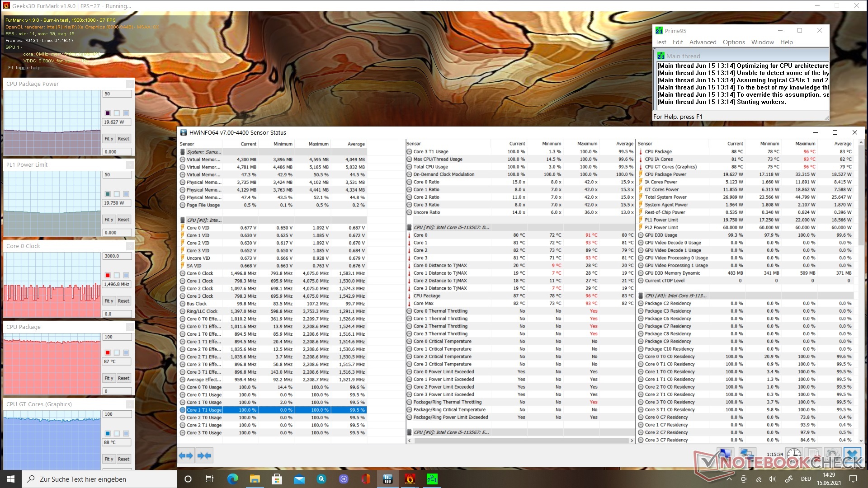
Task: Click right arrow of the middle panel horizontal scrollbar
Action: point(632,440)
